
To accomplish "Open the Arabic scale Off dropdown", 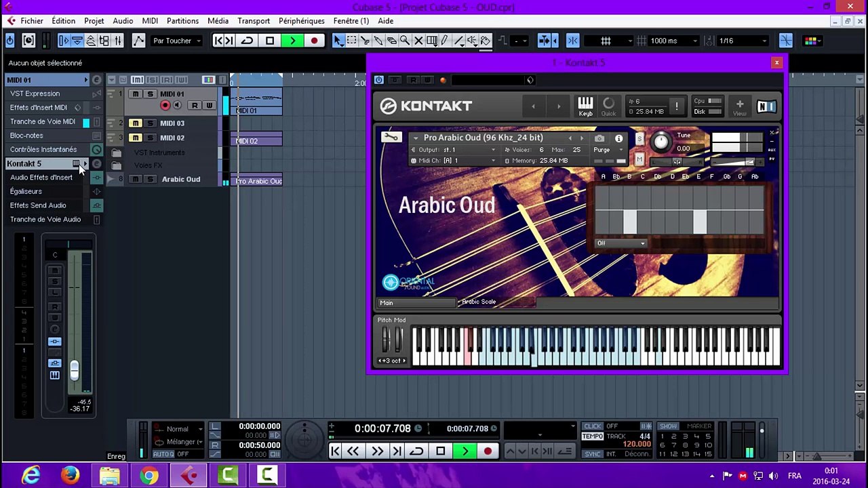I will pos(621,243).
